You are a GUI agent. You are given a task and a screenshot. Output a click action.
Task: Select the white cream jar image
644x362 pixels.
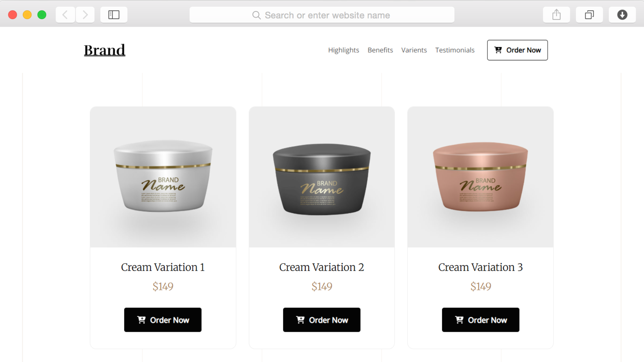(x=163, y=176)
